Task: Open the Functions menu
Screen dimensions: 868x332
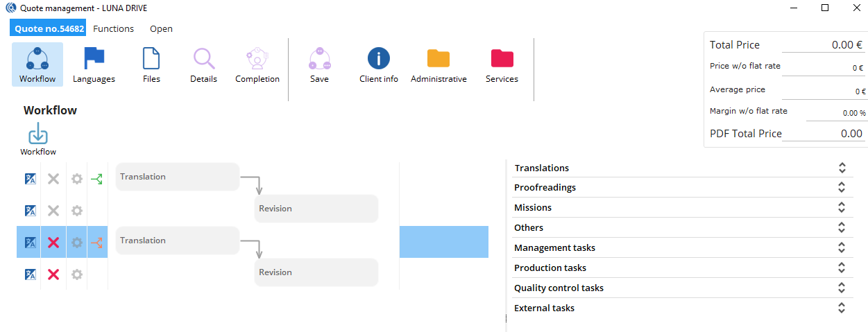Action: (x=113, y=29)
